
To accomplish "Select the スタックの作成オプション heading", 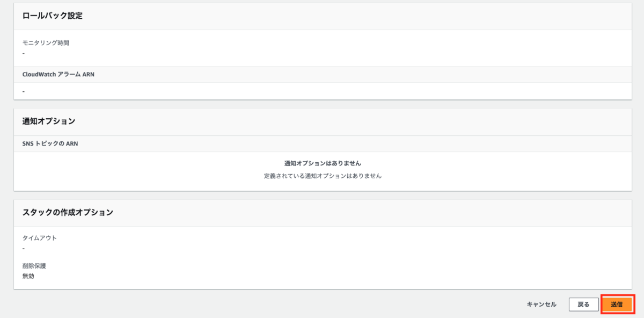I will pyautogui.click(x=68, y=212).
